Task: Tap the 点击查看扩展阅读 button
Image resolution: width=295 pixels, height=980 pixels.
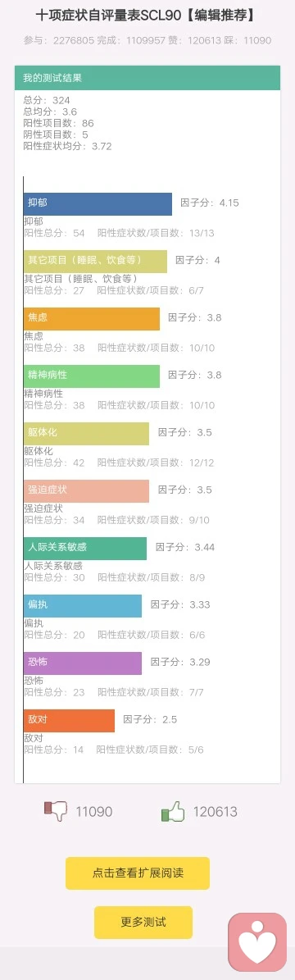Action: click(x=138, y=873)
